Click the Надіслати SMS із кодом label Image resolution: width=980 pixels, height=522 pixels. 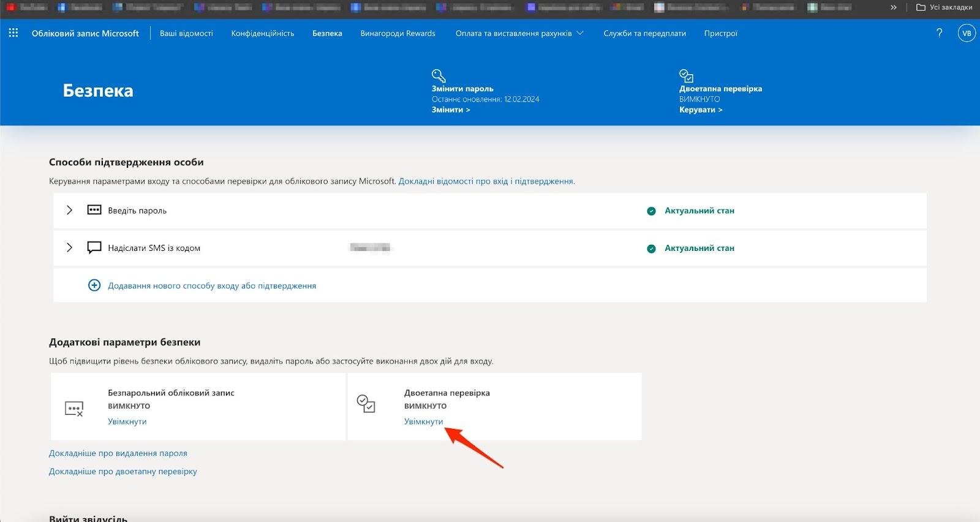pos(154,248)
